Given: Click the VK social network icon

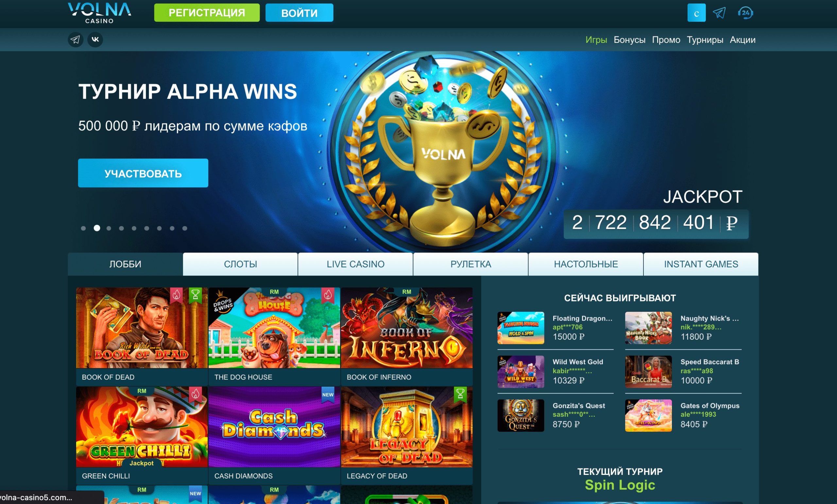Looking at the screenshot, I should (x=95, y=40).
